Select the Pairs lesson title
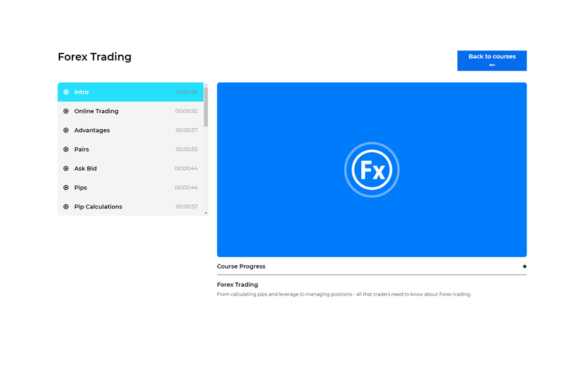The height and width of the screenshot is (392, 588). tap(82, 150)
